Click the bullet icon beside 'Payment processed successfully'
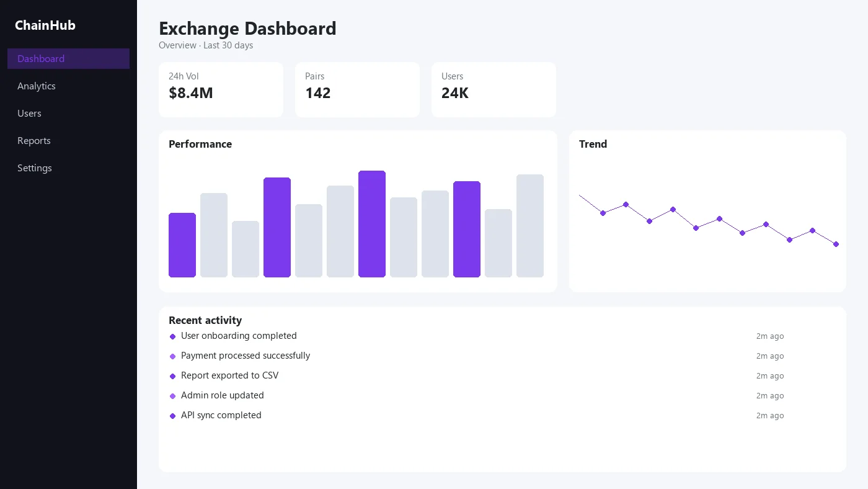 coord(172,356)
